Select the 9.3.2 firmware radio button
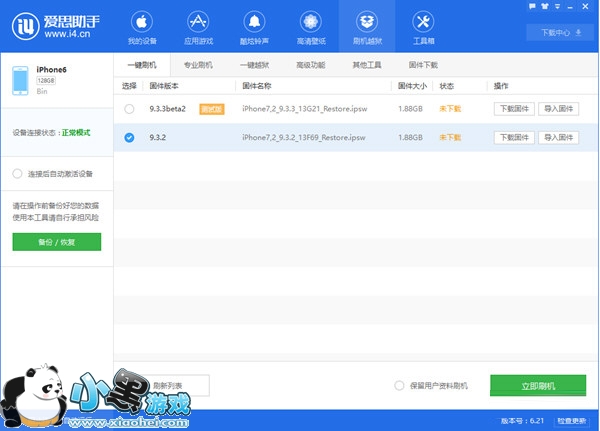The height and width of the screenshot is (431, 600). click(129, 137)
